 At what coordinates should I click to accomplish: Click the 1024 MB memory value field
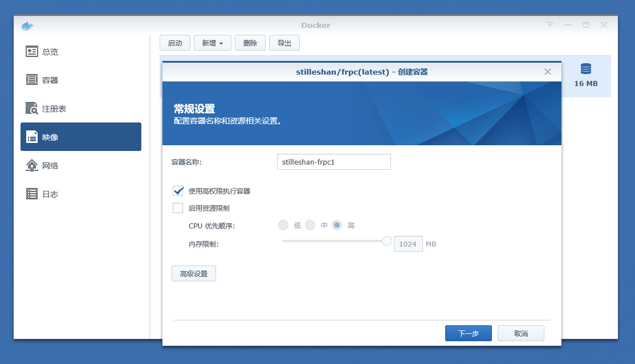pos(408,244)
